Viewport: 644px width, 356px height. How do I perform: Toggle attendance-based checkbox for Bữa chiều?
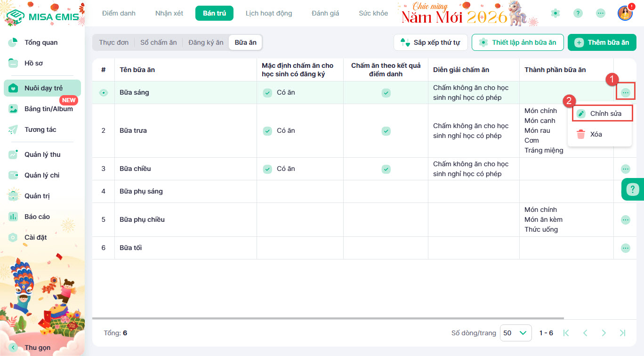[386, 169]
